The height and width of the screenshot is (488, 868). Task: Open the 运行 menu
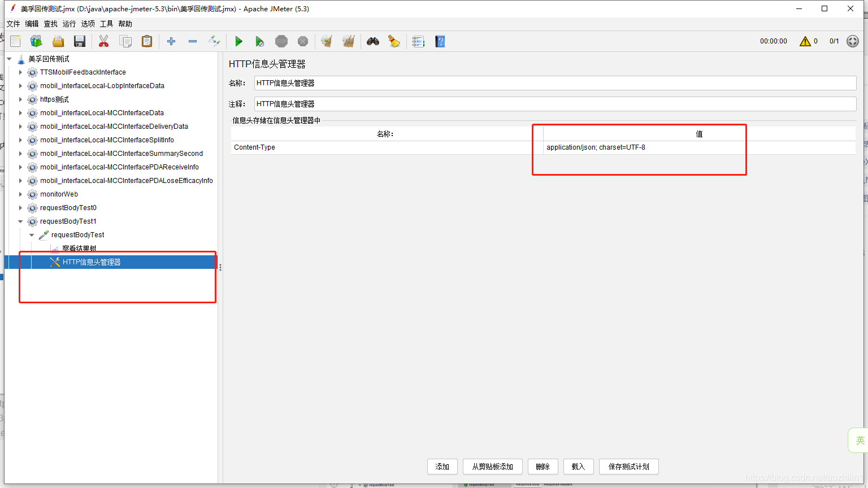(x=70, y=24)
